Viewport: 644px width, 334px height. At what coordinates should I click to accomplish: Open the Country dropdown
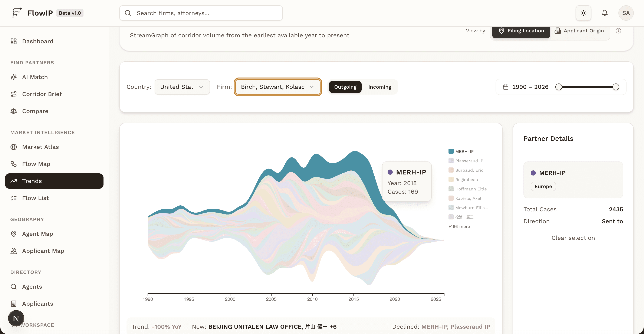pos(182,87)
